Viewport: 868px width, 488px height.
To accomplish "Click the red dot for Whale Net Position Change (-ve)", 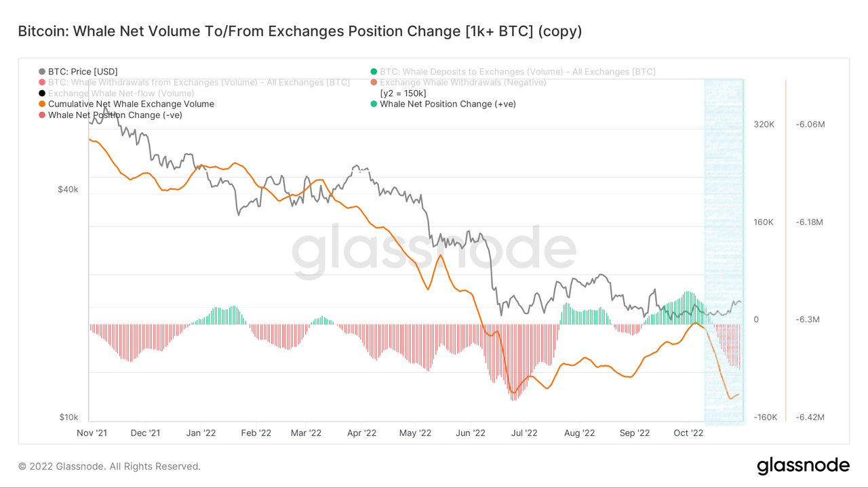I will [42, 115].
